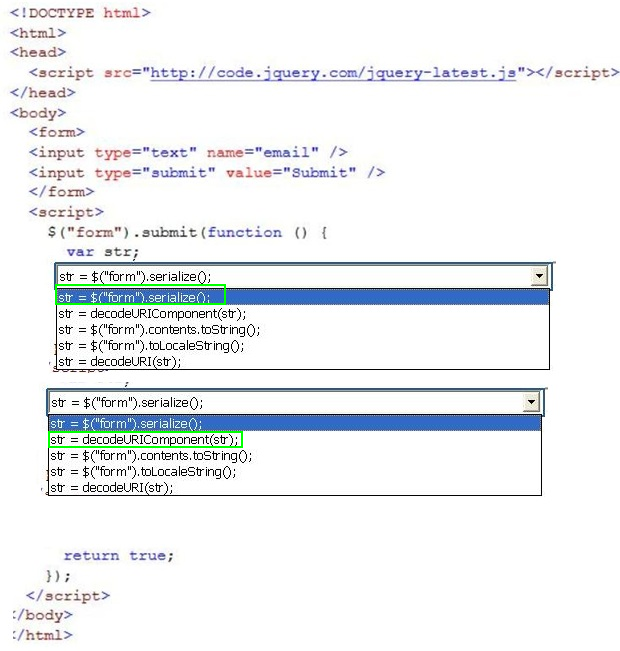Viewport: 620px width, 651px height.
Task: Select highlighted serialize() in the second dropdown list
Action: click(x=125, y=424)
